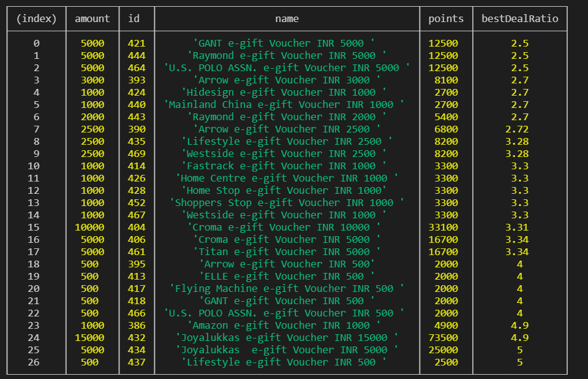Select 'ELLE e-gift Voucher INR 500' name
Viewport: 588px width, 379px height.
(x=287, y=277)
